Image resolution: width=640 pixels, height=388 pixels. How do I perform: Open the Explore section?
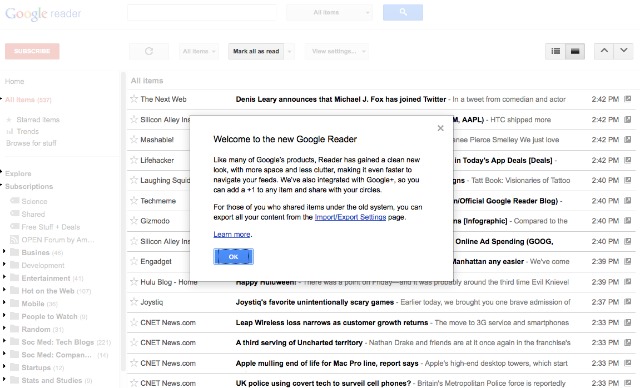click(x=18, y=173)
